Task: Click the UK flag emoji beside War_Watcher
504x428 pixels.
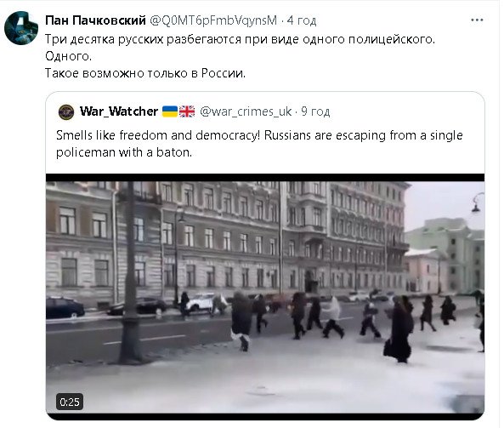Action: (x=187, y=111)
